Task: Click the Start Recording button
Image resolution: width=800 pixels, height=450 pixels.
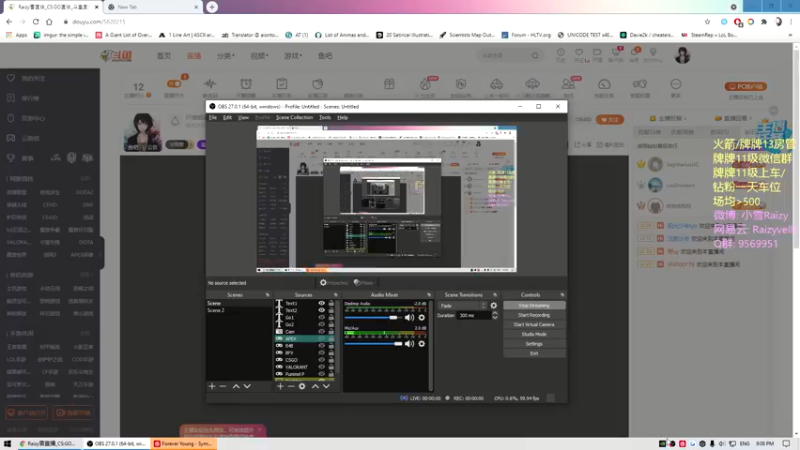Action: (534, 315)
